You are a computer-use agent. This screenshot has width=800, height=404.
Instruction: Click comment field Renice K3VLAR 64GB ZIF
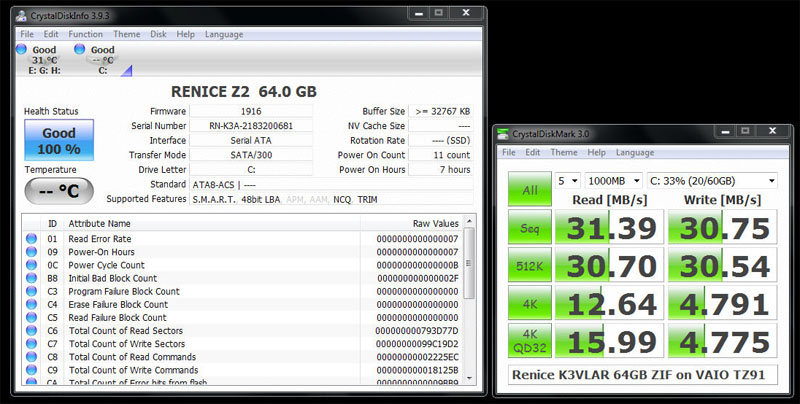point(643,374)
